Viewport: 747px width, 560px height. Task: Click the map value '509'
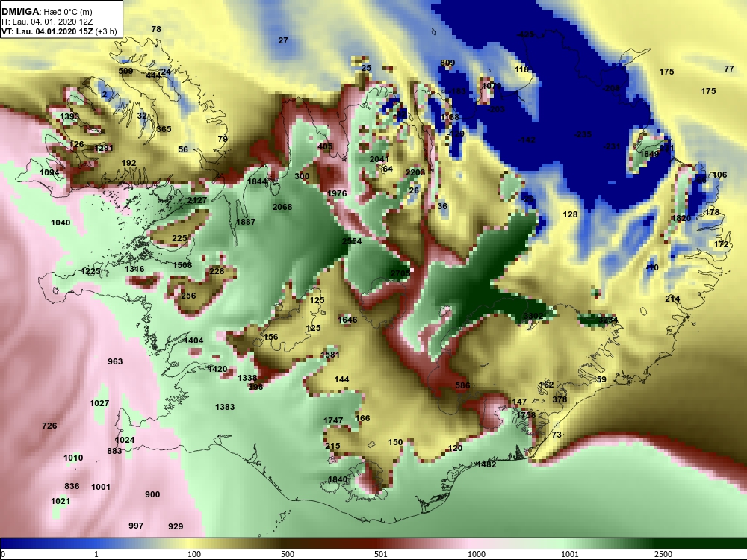[x=125, y=71]
